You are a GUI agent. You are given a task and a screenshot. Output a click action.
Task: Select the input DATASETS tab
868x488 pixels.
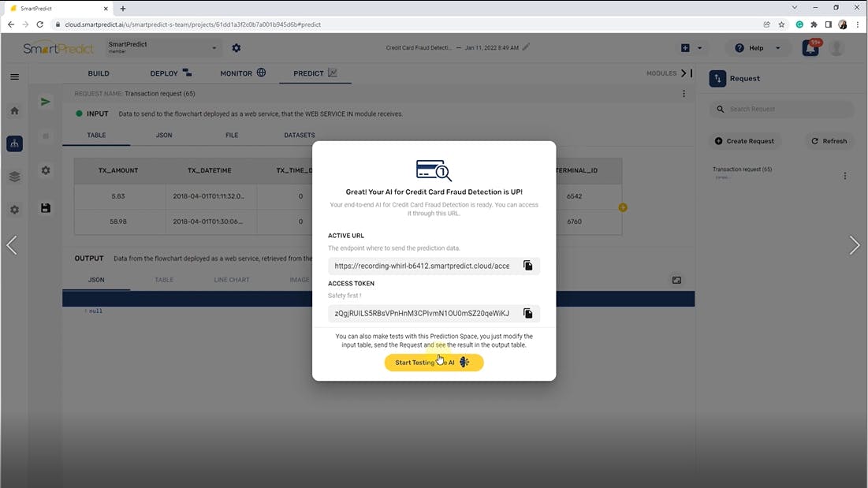pyautogui.click(x=300, y=135)
